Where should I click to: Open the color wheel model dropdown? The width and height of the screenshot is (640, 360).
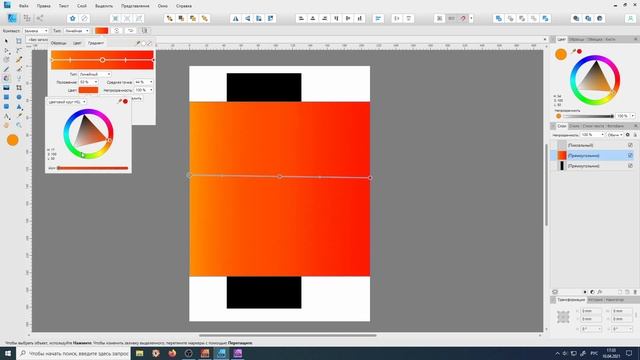click(x=67, y=102)
